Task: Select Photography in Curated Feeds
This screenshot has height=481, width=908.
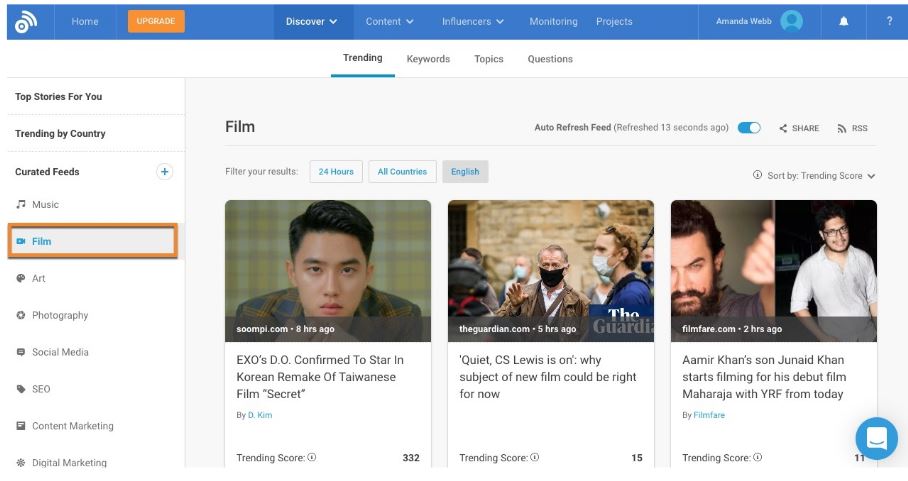Action: (x=60, y=315)
